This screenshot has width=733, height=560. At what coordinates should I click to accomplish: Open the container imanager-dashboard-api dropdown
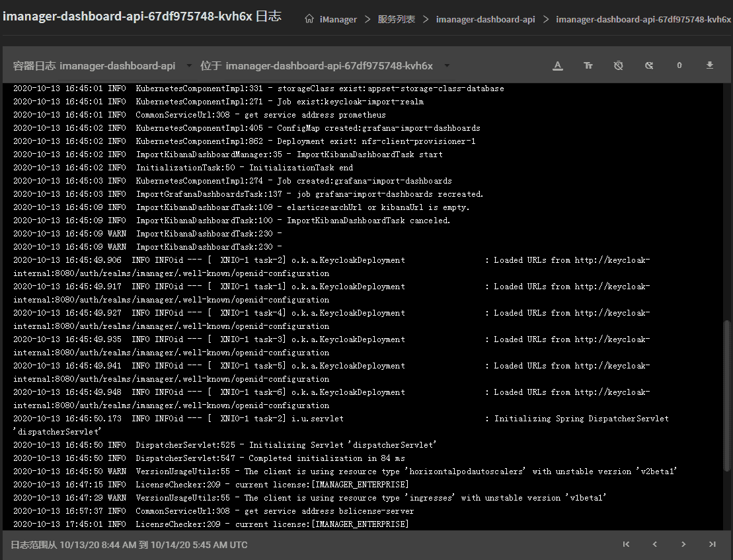click(x=189, y=65)
